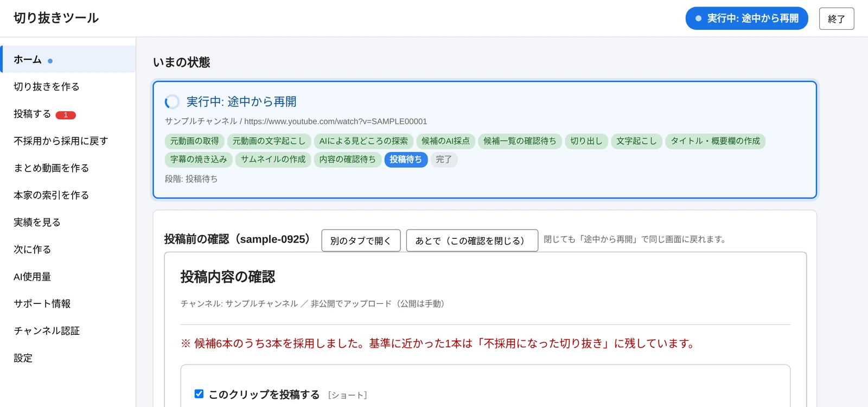
Task: Click the red 候補6本のうち3本を採用 notice
Action: (x=438, y=344)
